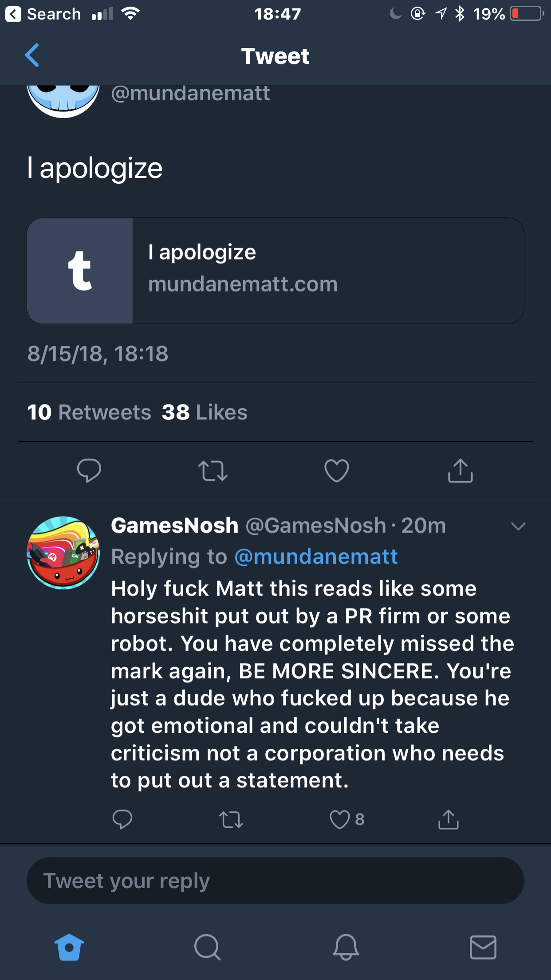Open the Search tab
This screenshot has height=980, width=551.
[x=207, y=947]
